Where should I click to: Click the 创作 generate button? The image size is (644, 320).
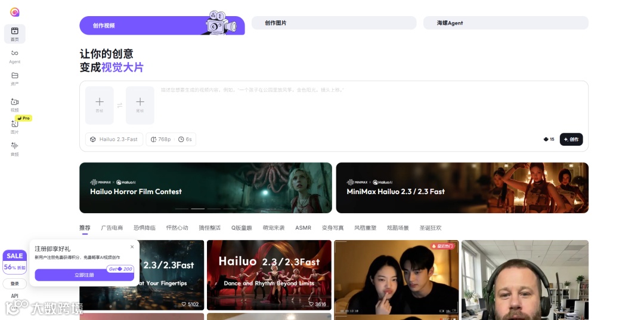pyautogui.click(x=571, y=140)
